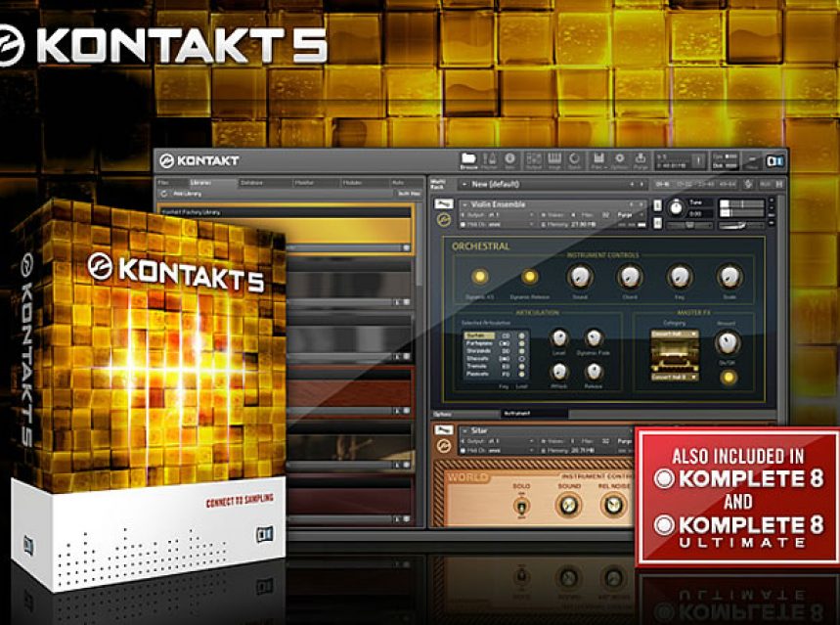This screenshot has height=625, width=840.
Task: Open the lower Concert Hall B preset dropdown
Action: click(675, 378)
